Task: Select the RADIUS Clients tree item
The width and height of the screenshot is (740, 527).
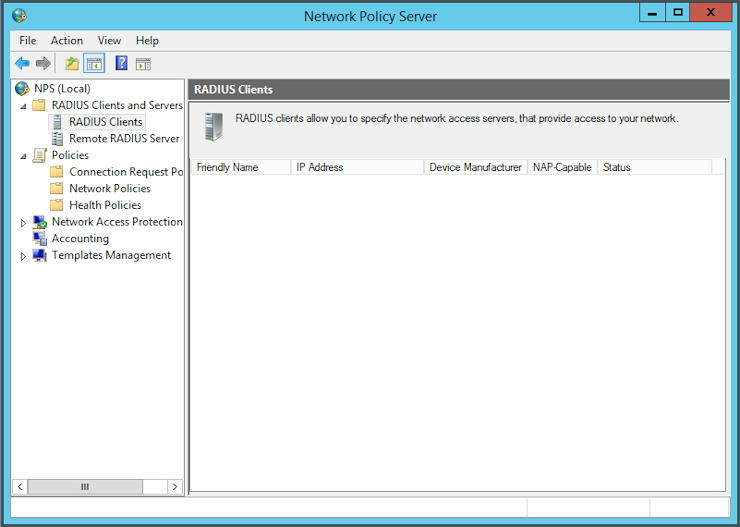Action: [x=105, y=122]
